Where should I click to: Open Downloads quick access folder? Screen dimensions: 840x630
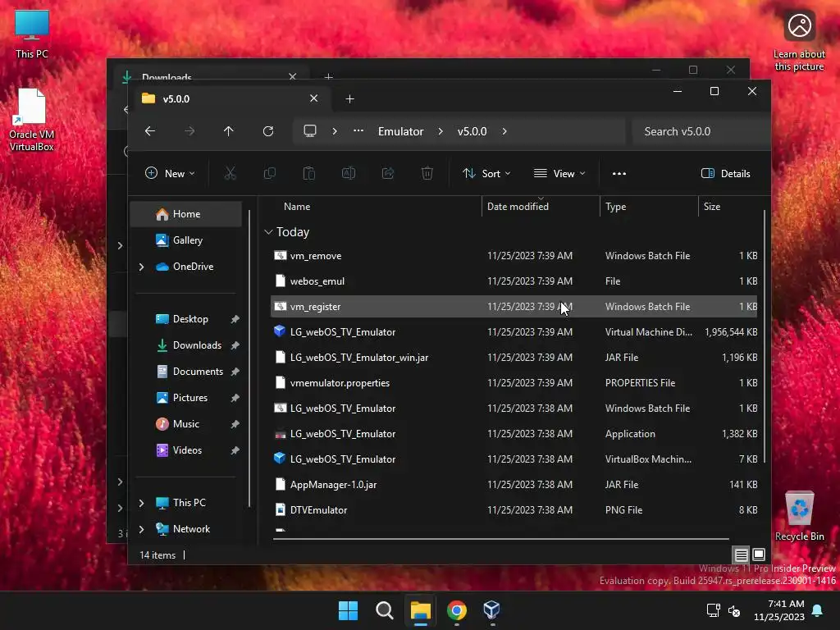[x=186, y=345]
